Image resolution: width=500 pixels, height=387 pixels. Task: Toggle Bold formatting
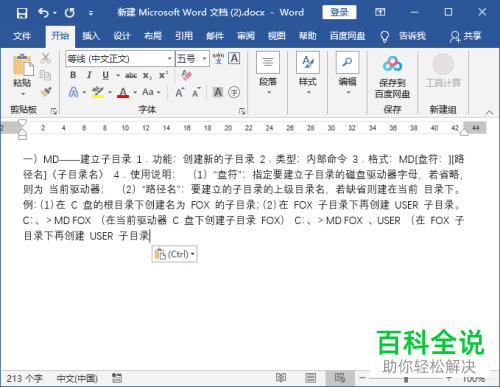(73, 75)
